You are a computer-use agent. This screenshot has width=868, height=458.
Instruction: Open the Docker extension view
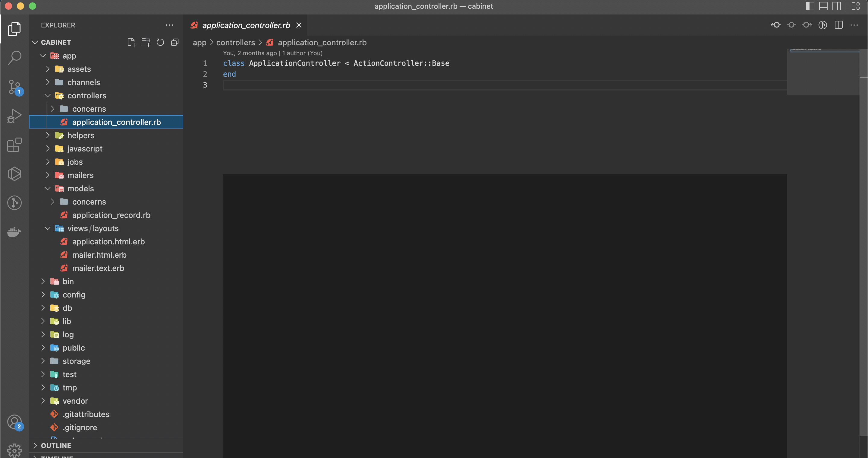14,232
